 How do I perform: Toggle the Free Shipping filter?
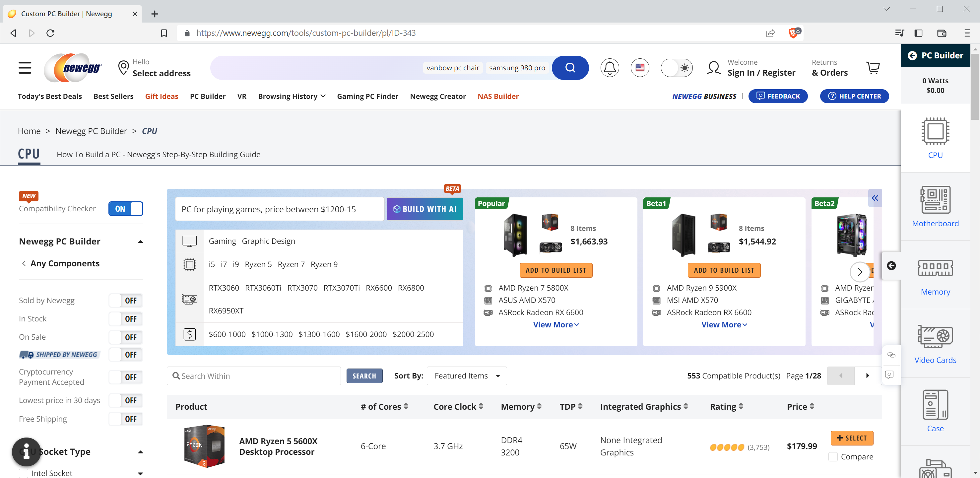click(126, 419)
